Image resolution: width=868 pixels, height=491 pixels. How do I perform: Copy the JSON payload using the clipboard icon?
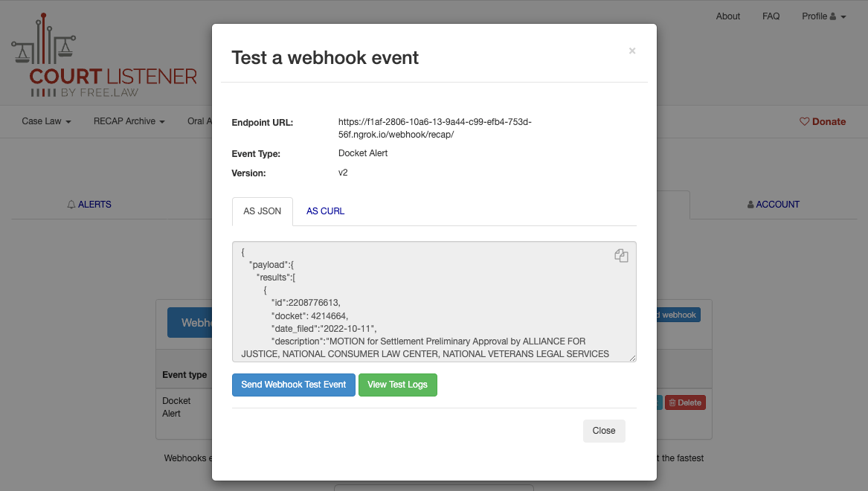pyautogui.click(x=621, y=255)
